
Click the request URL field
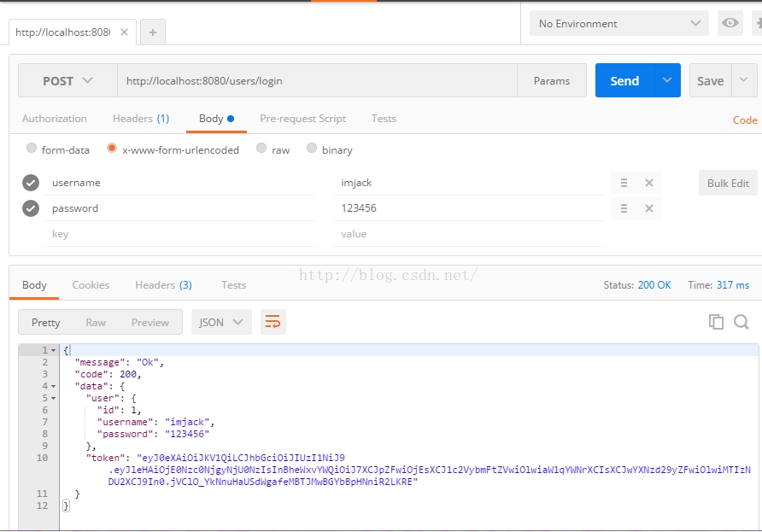click(x=317, y=80)
